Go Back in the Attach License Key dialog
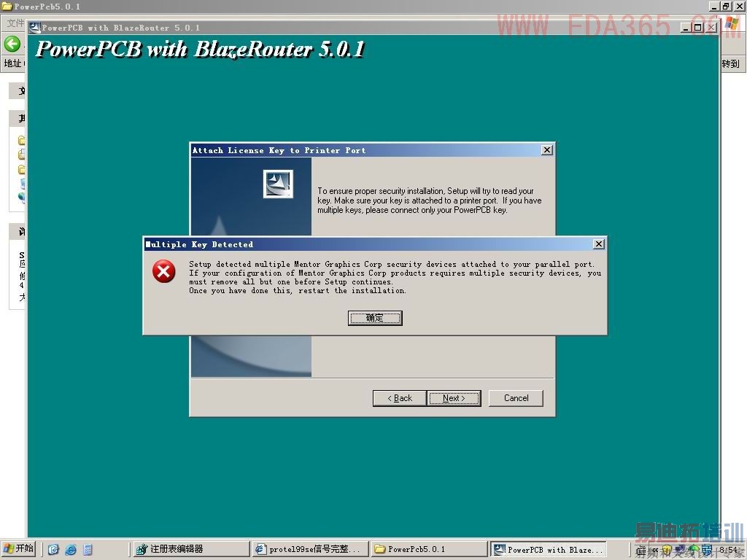The width and height of the screenshot is (747, 560). pyautogui.click(x=399, y=398)
